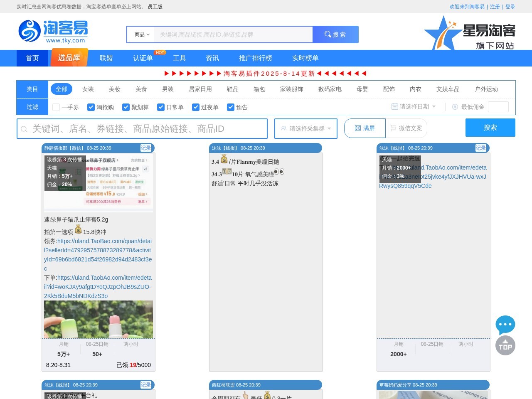The image size is (532, 399).
Task: Click the 登录 link
Action: pyautogui.click(x=510, y=7)
